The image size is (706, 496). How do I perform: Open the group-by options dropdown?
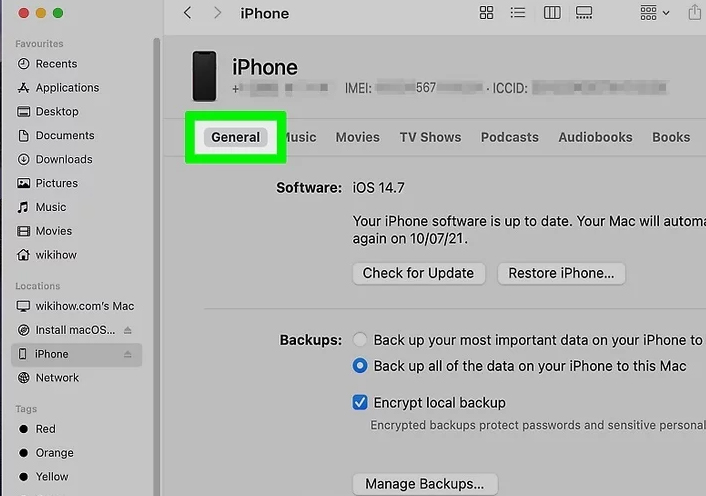655,13
